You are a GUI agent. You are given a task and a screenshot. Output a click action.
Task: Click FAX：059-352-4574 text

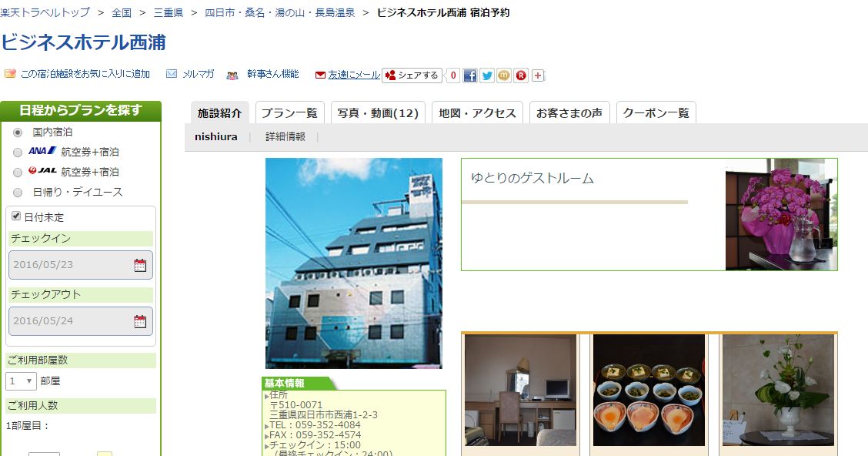pyautogui.click(x=315, y=435)
